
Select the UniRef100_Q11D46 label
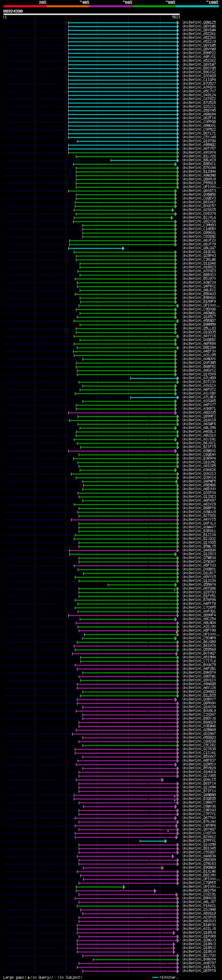tap(199, 263)
